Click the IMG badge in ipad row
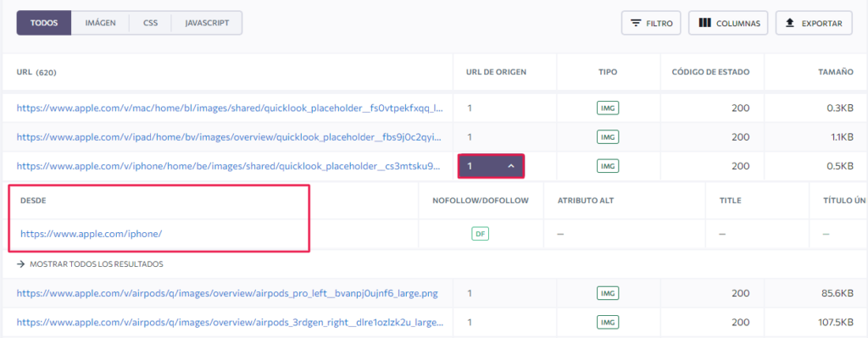The height and width of the screenshot is (338, 868). (x=608, y=137)
